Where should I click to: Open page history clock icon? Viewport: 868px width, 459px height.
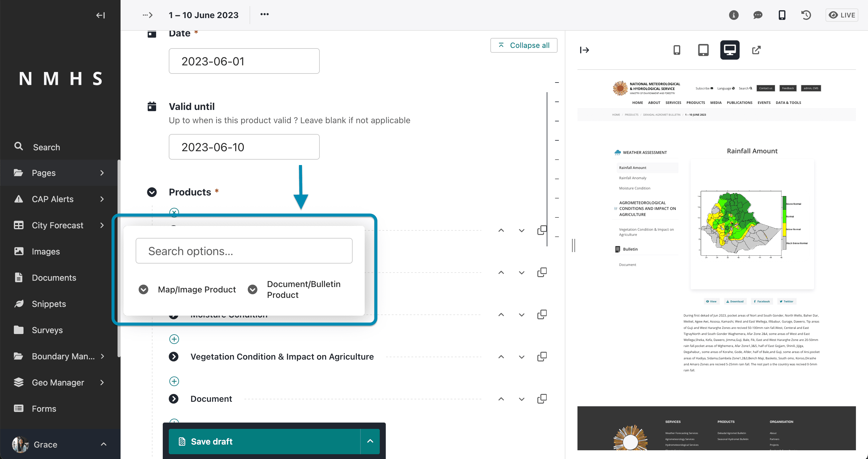coord(806,15)
